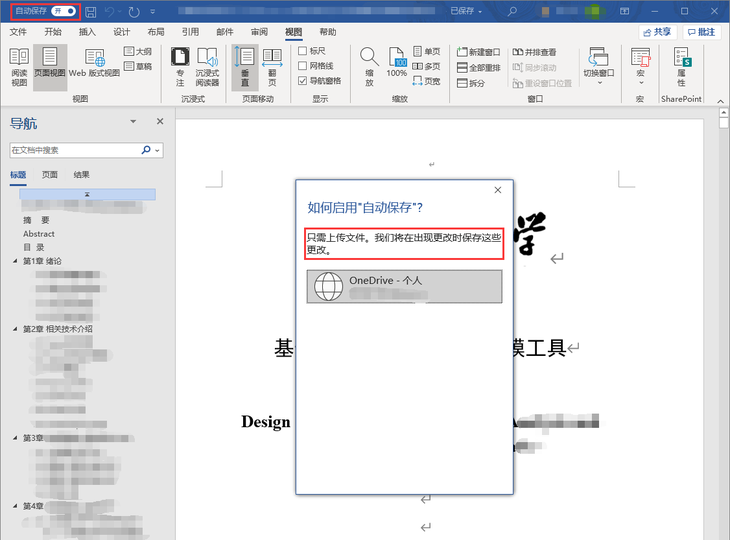
Task: Switch to the 引用 tab
Action: pos(190,32)
